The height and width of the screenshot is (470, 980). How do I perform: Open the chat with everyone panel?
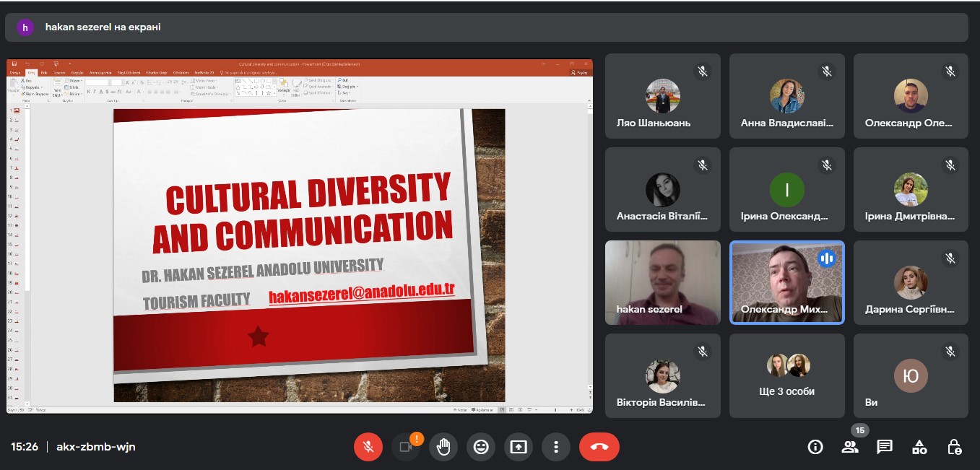[885, 447]
